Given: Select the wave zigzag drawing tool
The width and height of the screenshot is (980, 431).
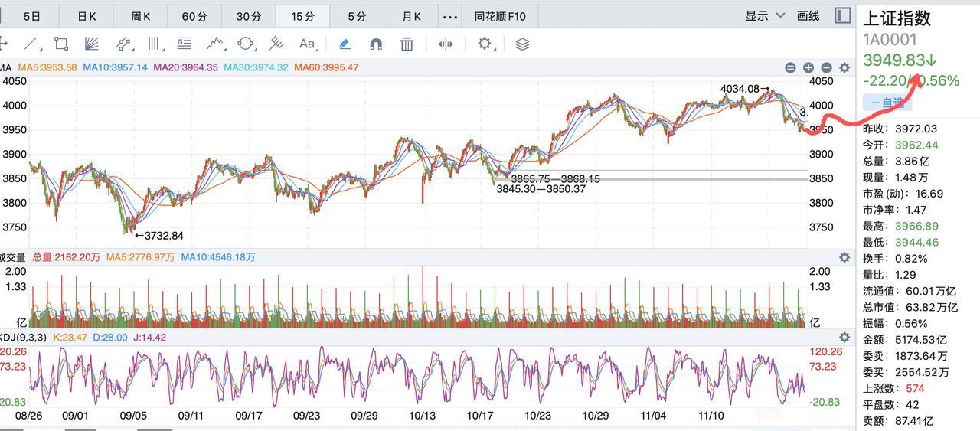Looking at the screenshot, I should point(215,44).
